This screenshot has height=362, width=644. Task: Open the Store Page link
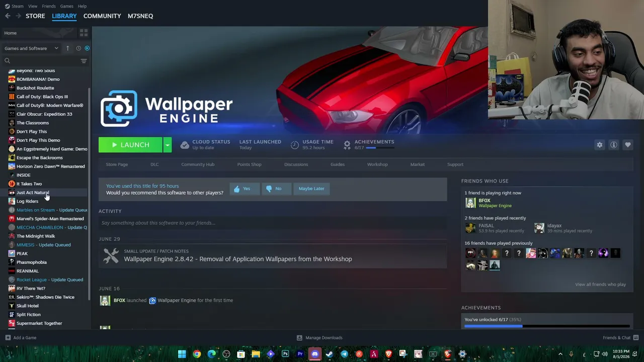(x=117, y=164)
